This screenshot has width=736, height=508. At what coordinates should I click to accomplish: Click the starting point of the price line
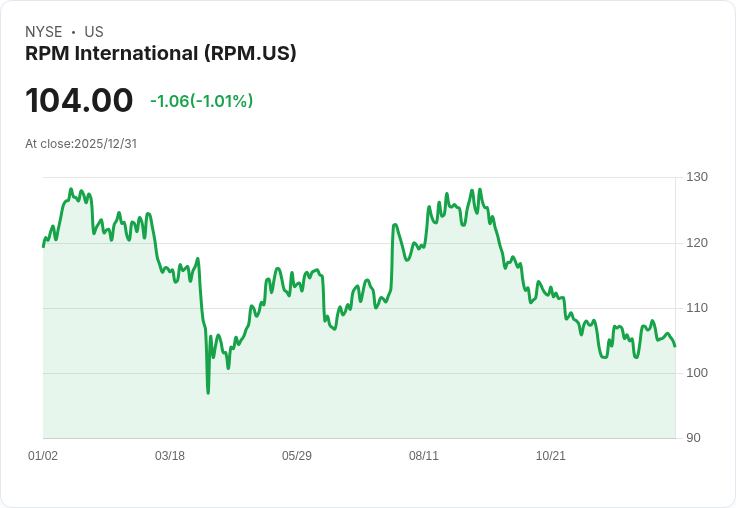pos(43,246)
